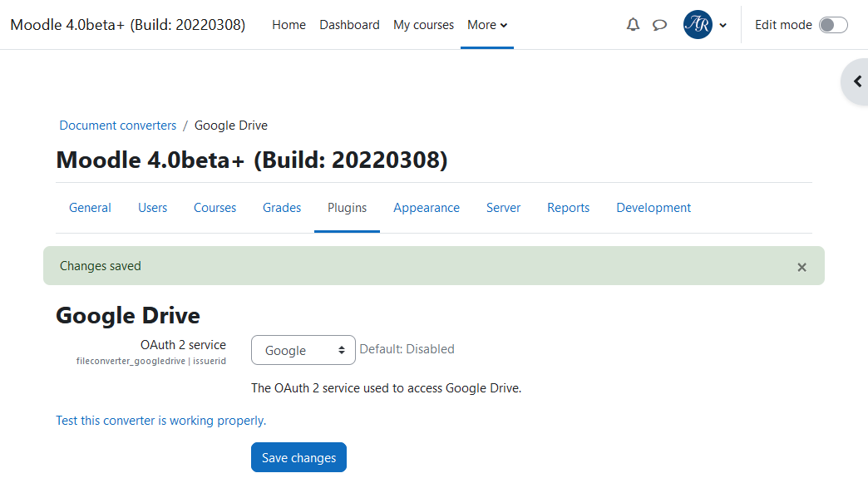
Task: Switch to the Development tab
Action: [653, 208]
